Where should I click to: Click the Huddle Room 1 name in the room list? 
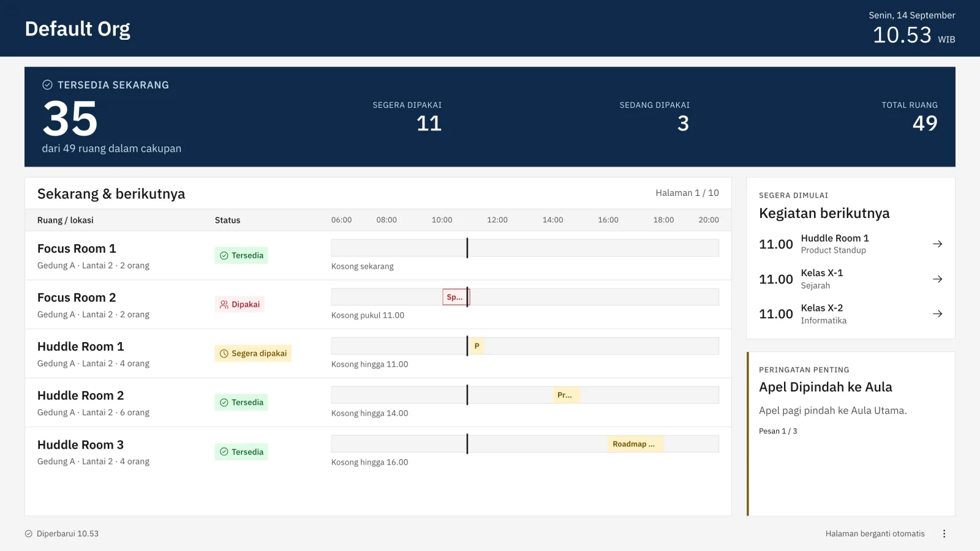click(81, 347)
